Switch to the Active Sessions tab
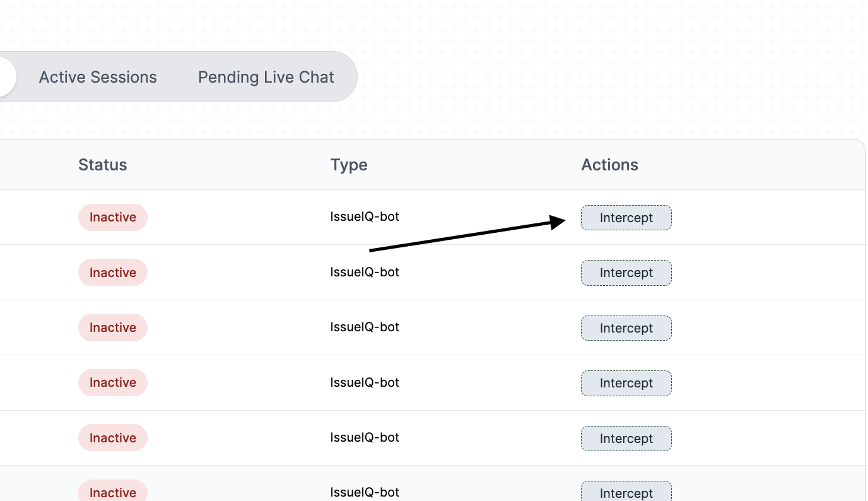Screen dimensions: 868x501 pos(98,77)
